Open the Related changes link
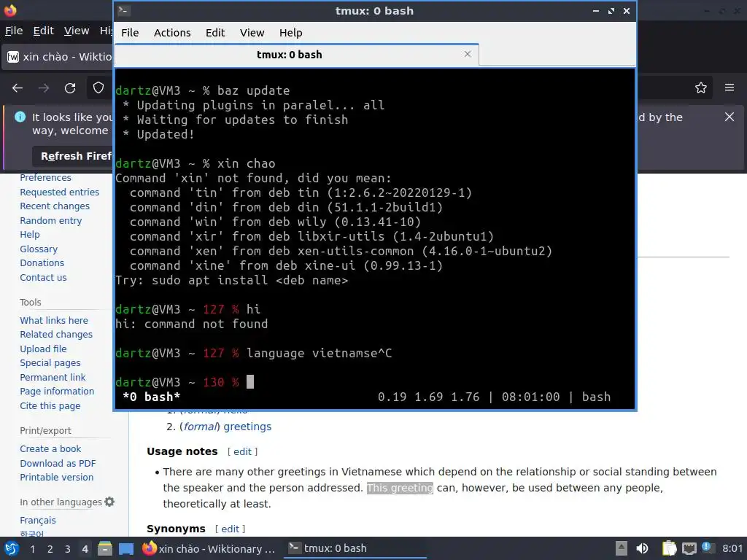This screenshot has height=560, width=747. (x=56, y=334)
